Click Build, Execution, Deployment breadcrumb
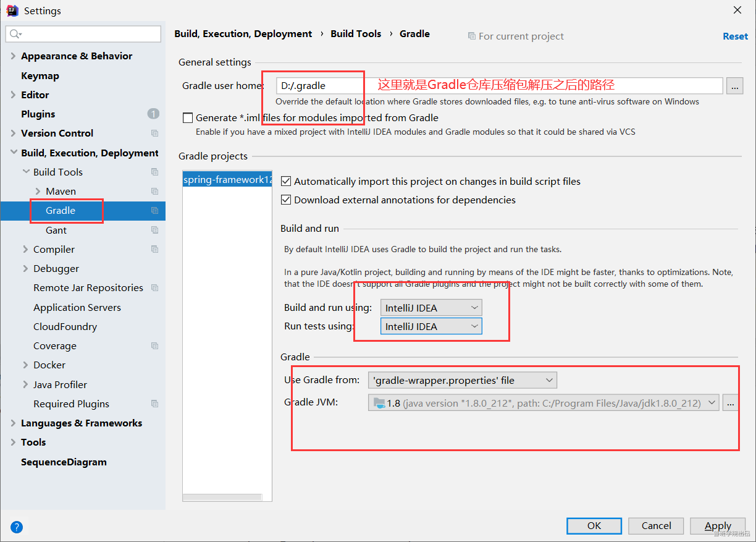This screenshot has width=756, height=542. tap(243, 34)
